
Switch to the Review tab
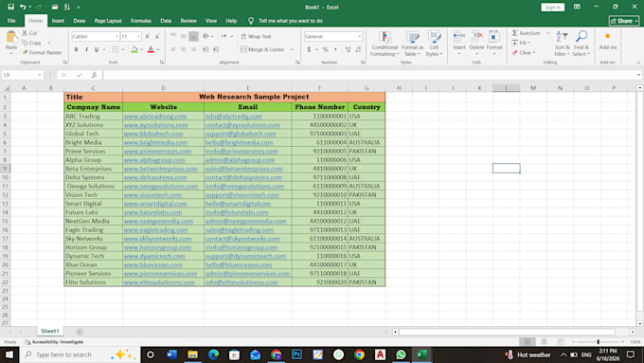pos(188,21)
